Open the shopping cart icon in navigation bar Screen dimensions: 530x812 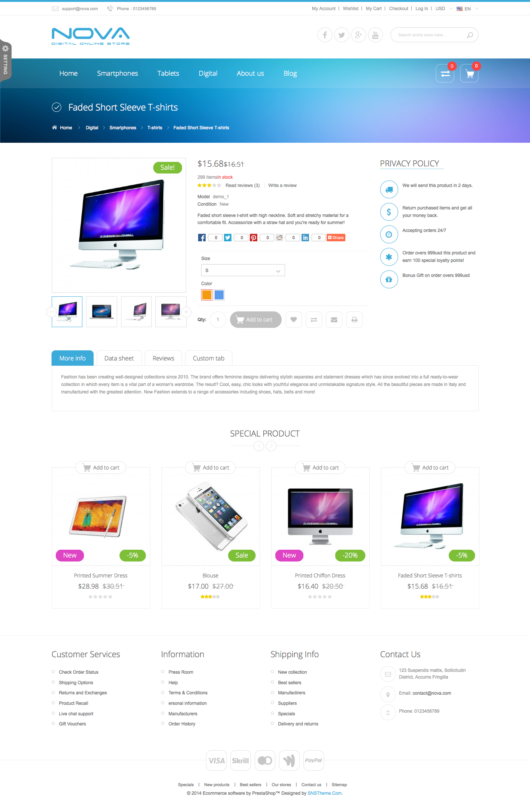point(469,73)
